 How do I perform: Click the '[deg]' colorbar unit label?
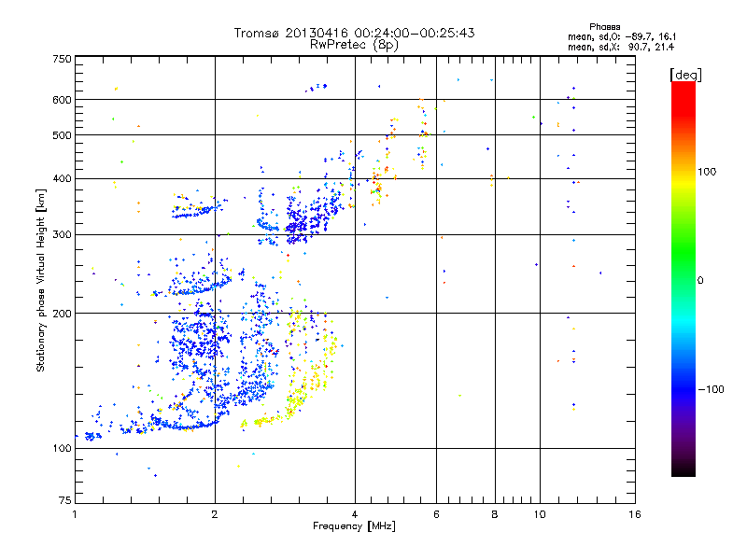click(685, 76)
